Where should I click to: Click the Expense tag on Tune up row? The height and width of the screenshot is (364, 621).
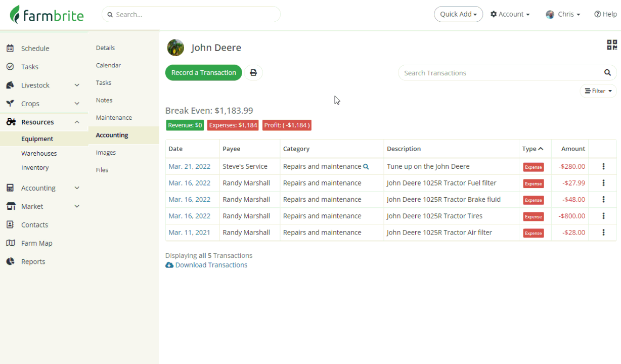534,167
